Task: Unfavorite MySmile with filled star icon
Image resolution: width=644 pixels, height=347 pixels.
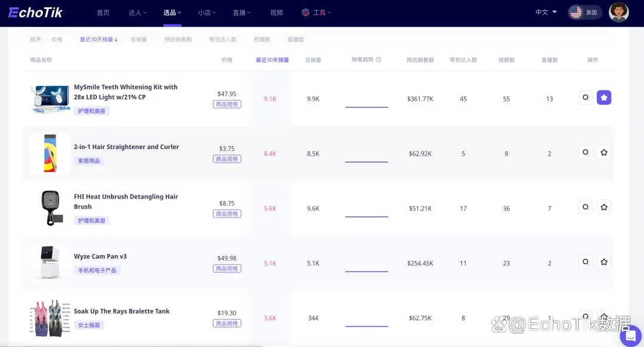Action: click(603, 98)
